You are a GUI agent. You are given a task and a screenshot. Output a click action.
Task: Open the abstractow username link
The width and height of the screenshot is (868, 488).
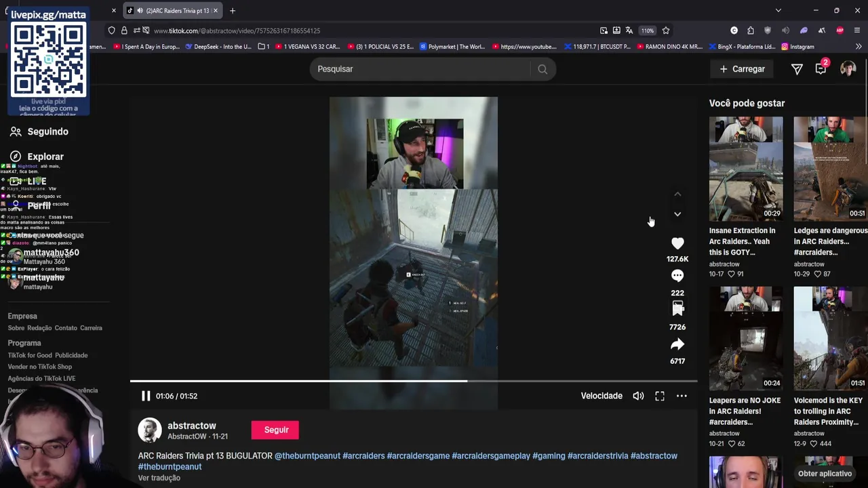[x=192, y=426]
